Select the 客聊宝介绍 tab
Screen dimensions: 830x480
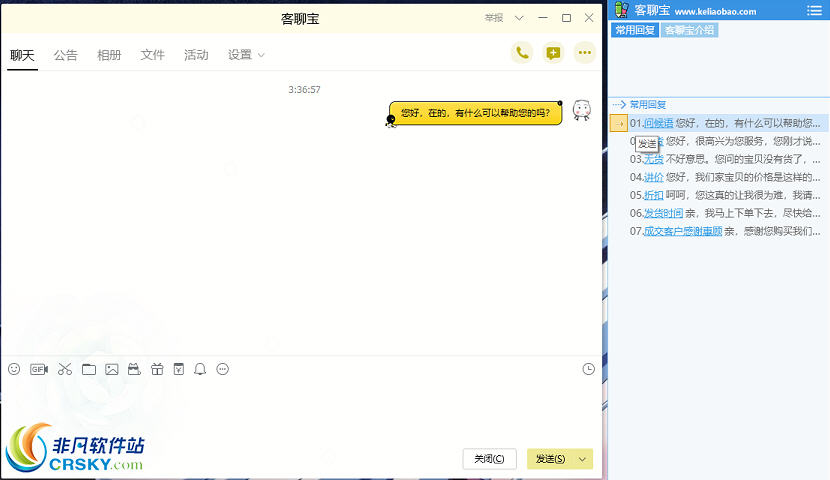click(689, 30)
